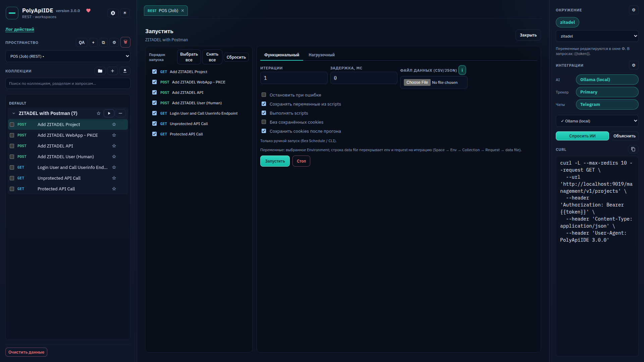
Task: Click the Очистить данные button
Action: click(x=26, y=352)
